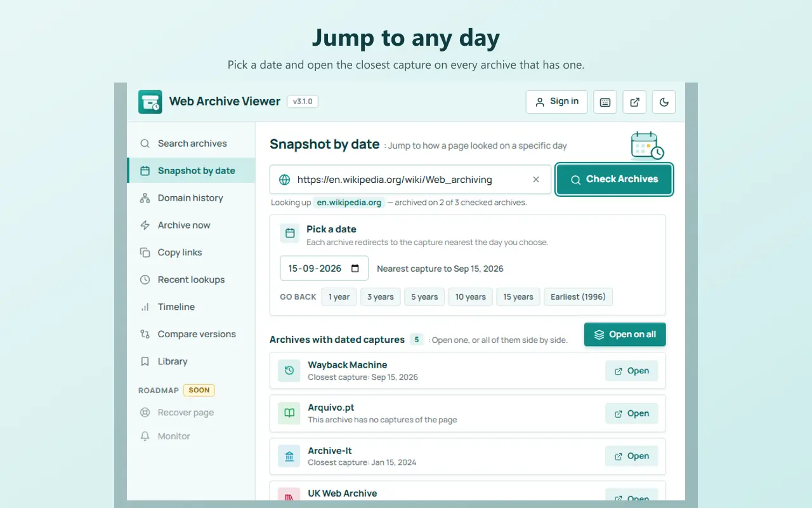Click the globe icon in the URL field

click(x=285, y=180)
